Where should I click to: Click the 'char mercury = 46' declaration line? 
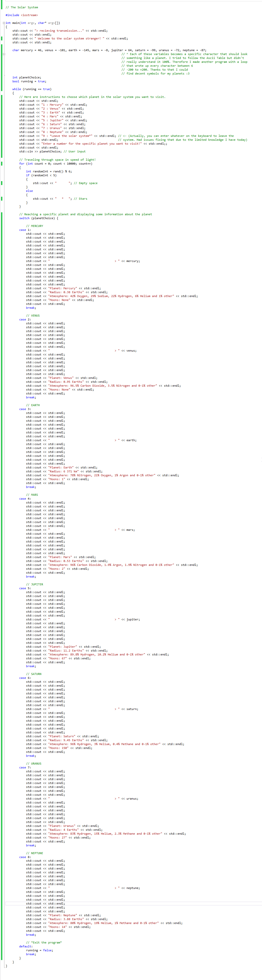click(109, 50)
